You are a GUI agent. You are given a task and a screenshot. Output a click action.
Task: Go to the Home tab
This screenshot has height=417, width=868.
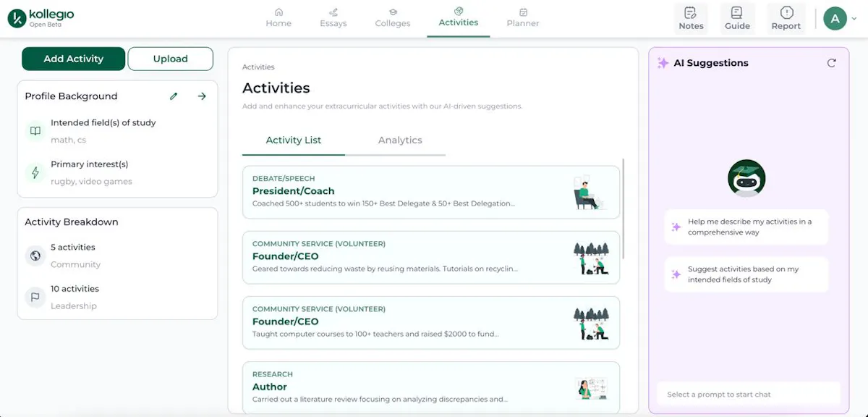pos(278,18)
